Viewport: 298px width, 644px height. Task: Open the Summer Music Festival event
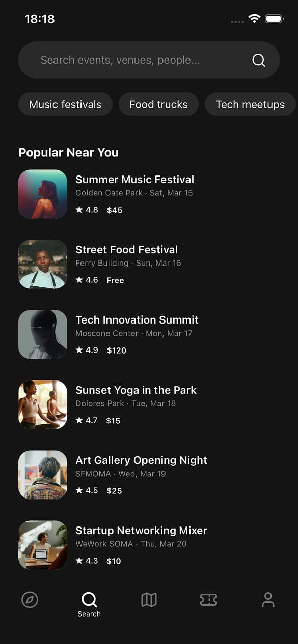[x=134, y=179]
